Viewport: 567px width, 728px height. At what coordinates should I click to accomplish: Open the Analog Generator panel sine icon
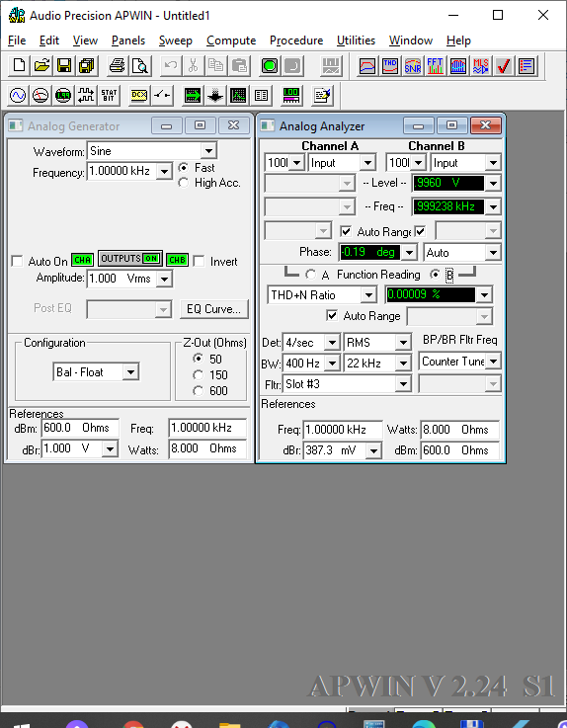click(18, 96)
